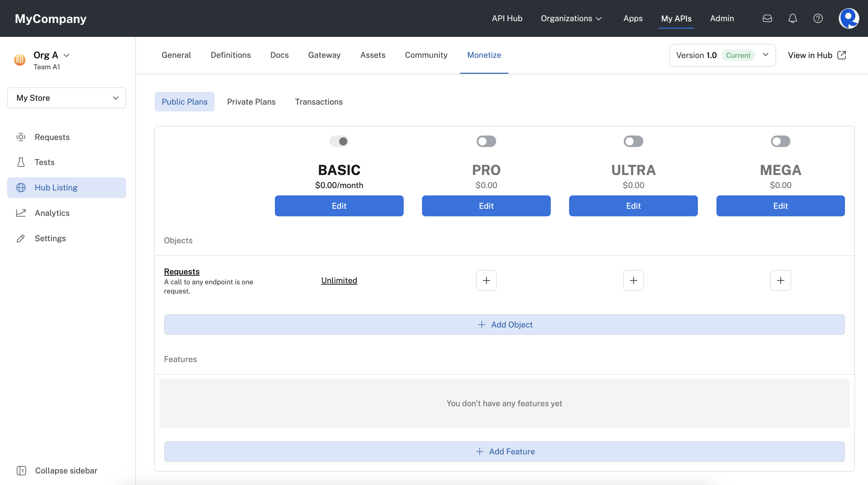Click the Requests sidebar icon
The image size is (868, 485).
pyautogui.click(x=21, y=137)
